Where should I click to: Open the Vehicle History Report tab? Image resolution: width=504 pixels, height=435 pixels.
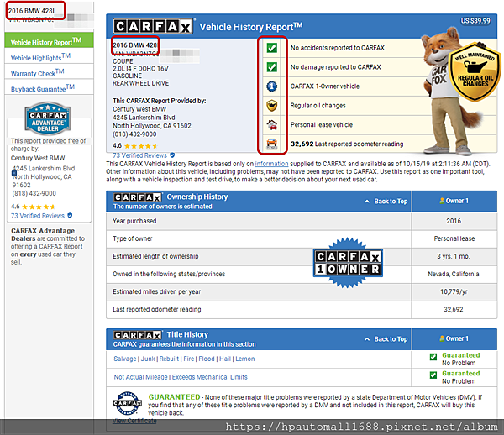(x=50, y=40)
